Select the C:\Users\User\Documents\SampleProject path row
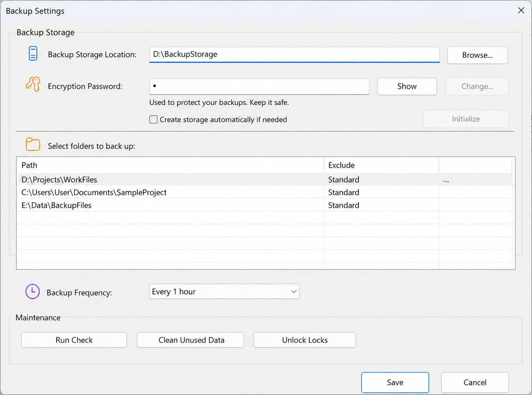Image resolution: width=532 pixels, height=395 pixels. coord(265,192)
